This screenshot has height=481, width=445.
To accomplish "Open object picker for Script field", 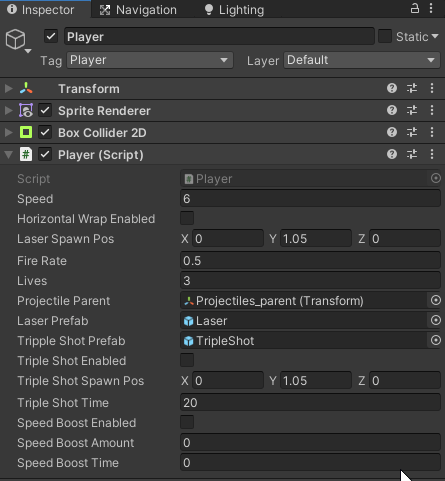I will tap(435, 178).
